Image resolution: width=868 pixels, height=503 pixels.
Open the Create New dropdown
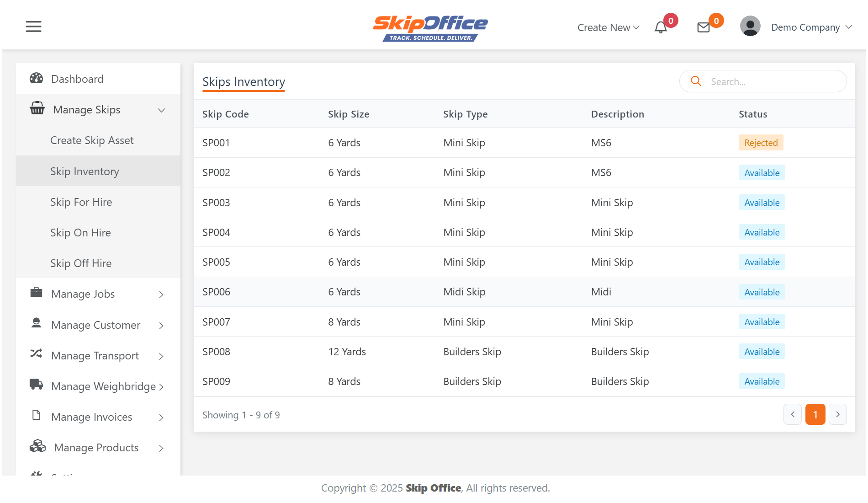point(608,27)
